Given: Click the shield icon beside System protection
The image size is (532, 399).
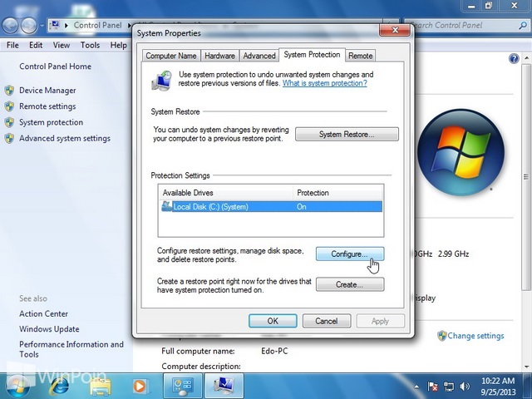Looking at the screenshot, I should point(9,122).
